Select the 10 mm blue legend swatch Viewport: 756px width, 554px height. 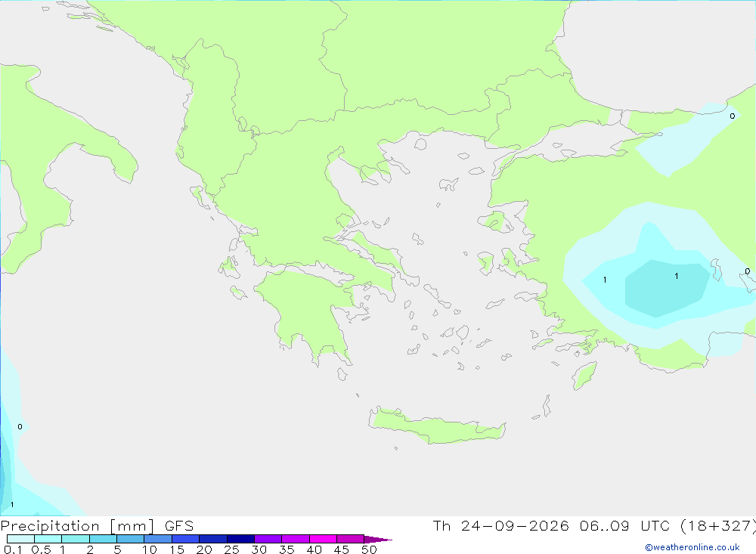tap(158, 539)
